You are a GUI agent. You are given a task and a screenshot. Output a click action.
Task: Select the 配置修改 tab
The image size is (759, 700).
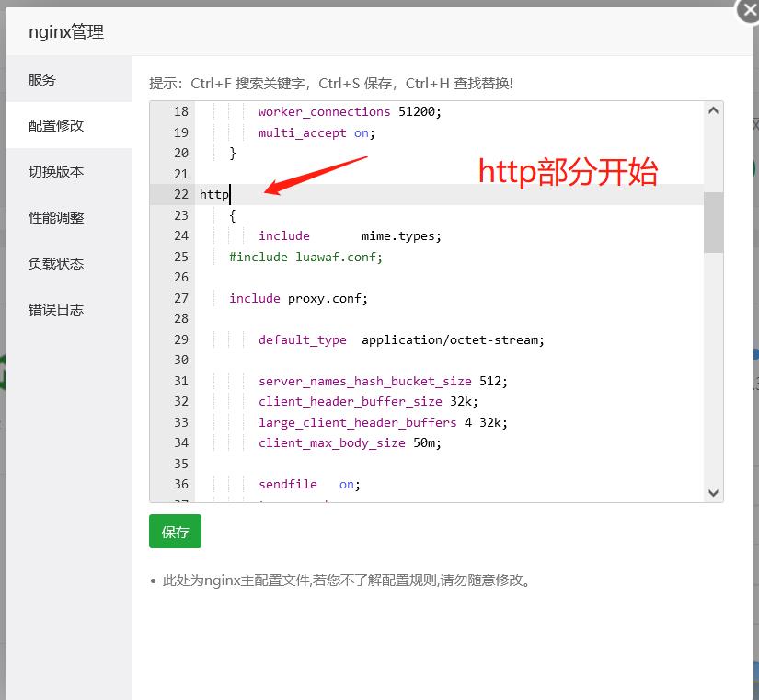pos(56,126)
